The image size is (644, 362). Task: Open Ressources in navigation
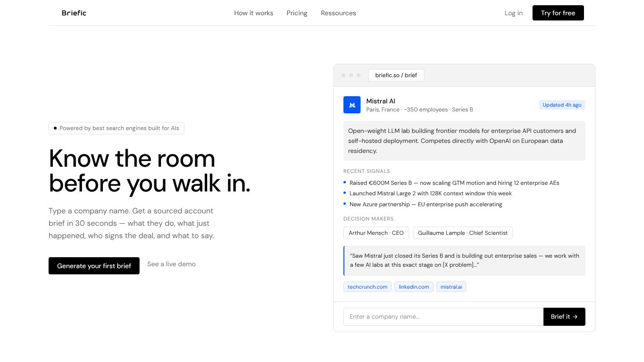(338, 13)
